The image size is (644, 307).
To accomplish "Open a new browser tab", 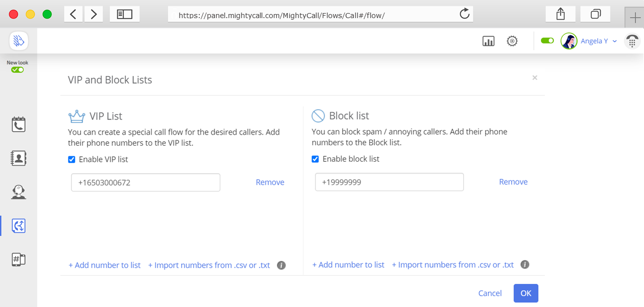I will click(x=634, y=17).
